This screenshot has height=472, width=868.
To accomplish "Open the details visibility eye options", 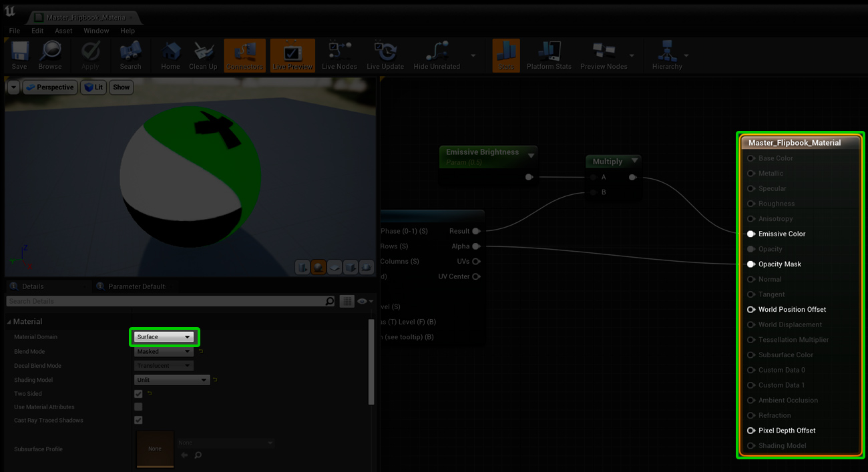I will 365,301.
